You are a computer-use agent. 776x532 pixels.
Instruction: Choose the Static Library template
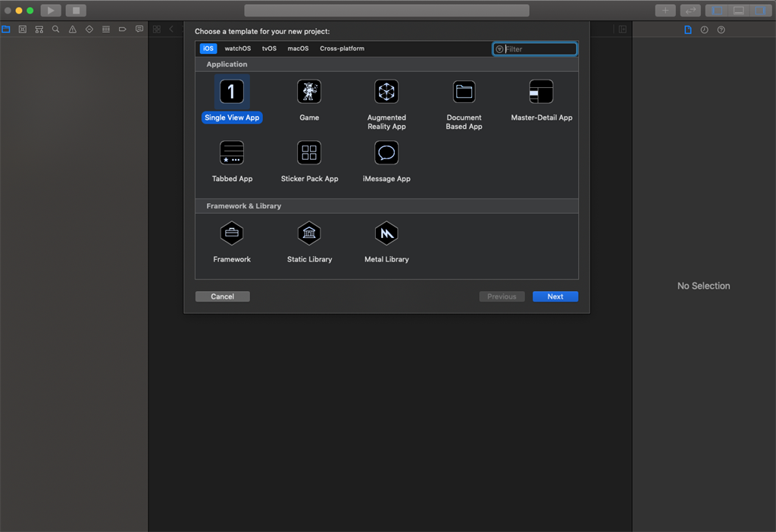(309, 233)
